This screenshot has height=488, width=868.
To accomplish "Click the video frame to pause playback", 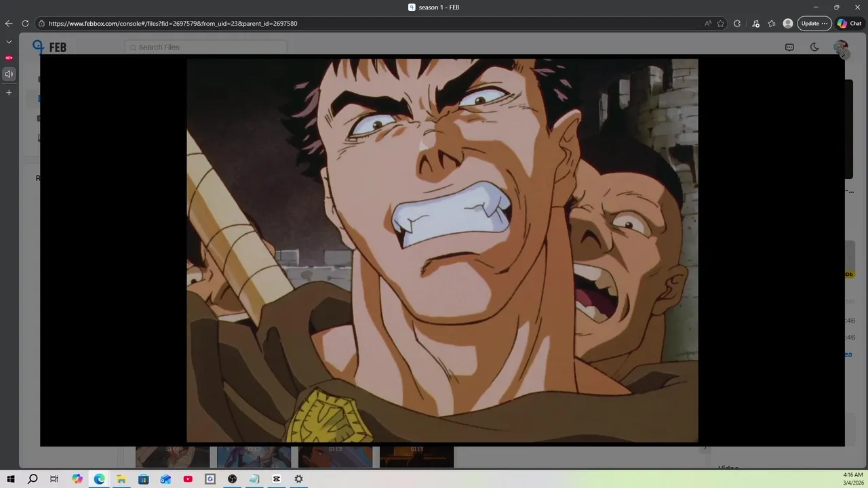I will point(442,250).
